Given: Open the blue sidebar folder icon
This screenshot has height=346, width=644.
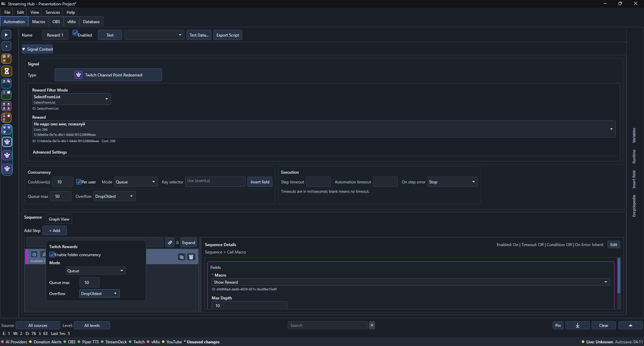Looking at the screenshot, I should coord(7,83).
